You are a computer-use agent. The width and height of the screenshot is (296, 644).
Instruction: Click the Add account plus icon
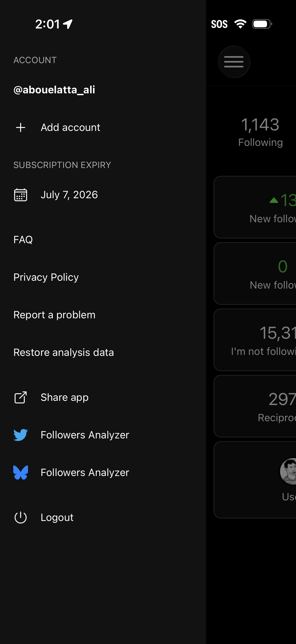click(x=20, y=127)
